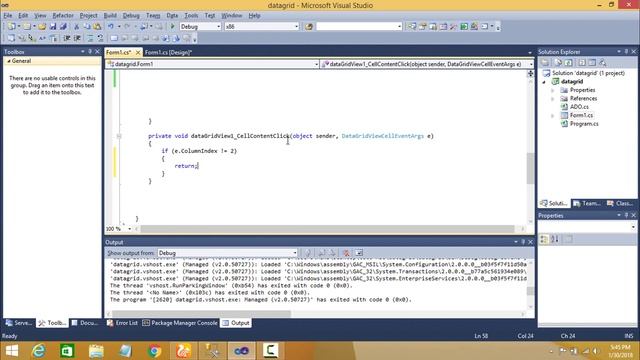The image size is (640, 360).
Task: Click the Categorized icon in Properties panel
Action: coord(544,240)
